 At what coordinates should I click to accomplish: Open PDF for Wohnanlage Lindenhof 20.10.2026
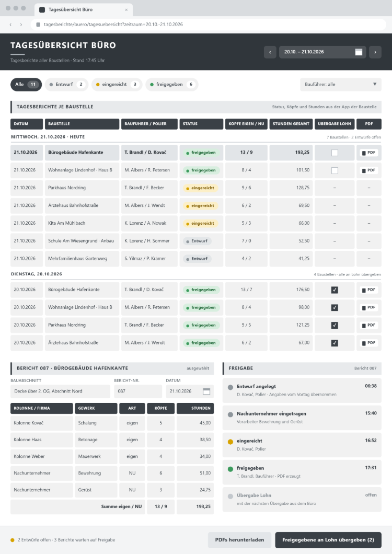coord(368,307)
